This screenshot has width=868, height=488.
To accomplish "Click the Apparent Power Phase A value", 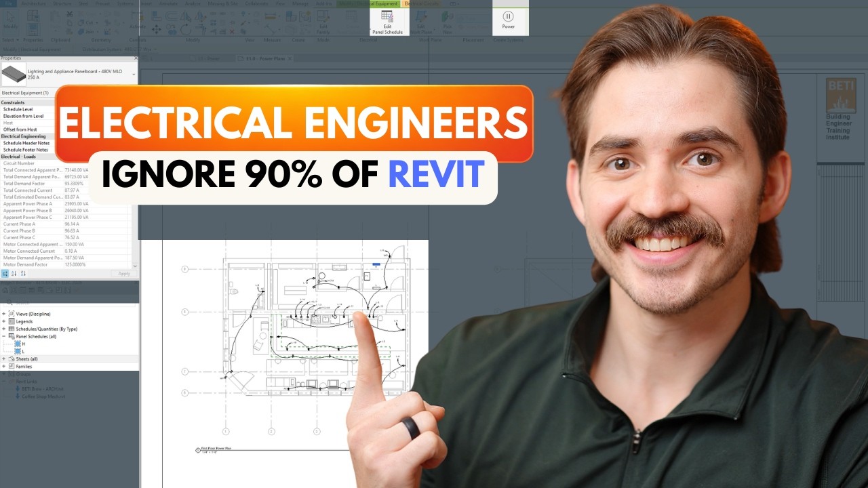I will coord(77,204).
